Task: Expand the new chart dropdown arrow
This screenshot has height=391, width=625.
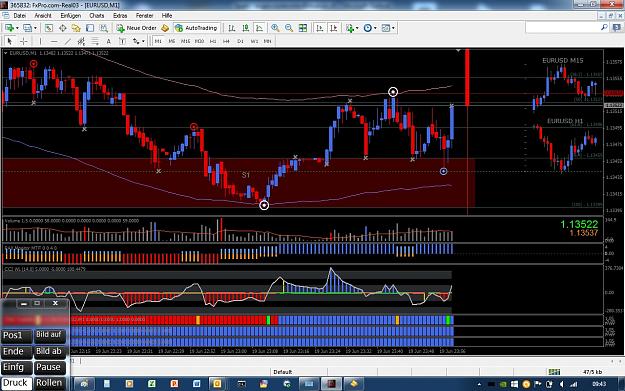Action: pos(17,28)
